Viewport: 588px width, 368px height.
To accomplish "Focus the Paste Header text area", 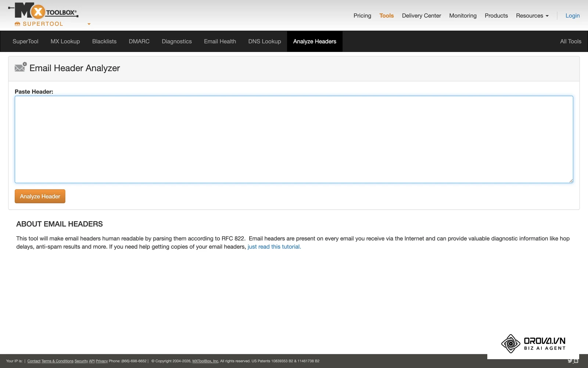I will pos(294,139).
